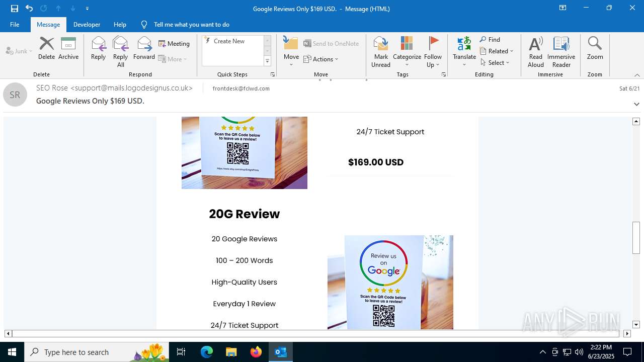Open Categorize color options
This screenshot has height=362, width=644.
tap(407, 52)
